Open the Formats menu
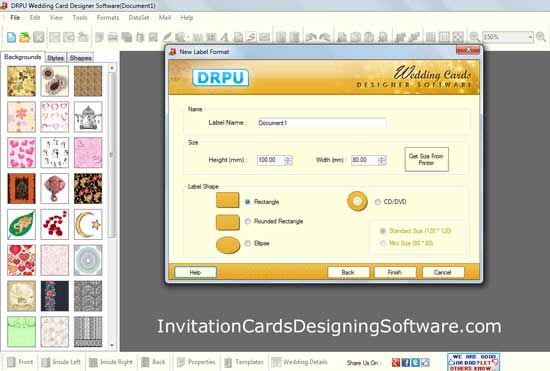This screenshot has height=371, width=550. point(108,18)
